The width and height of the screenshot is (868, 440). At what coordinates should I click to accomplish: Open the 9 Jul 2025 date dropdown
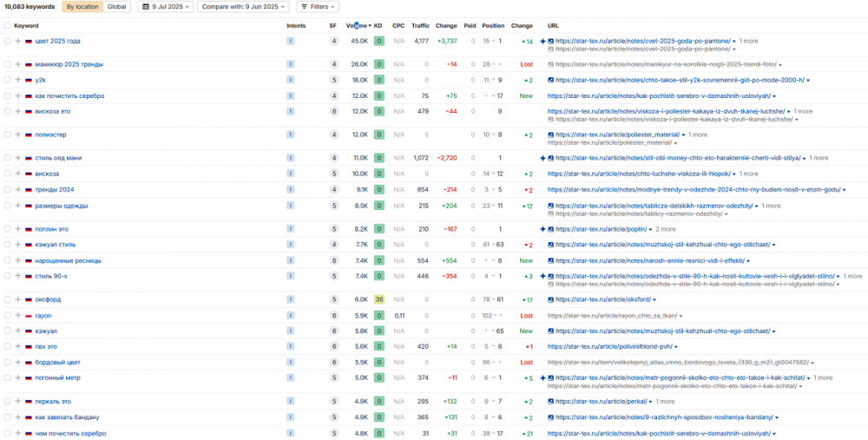(x=165, y=7)
